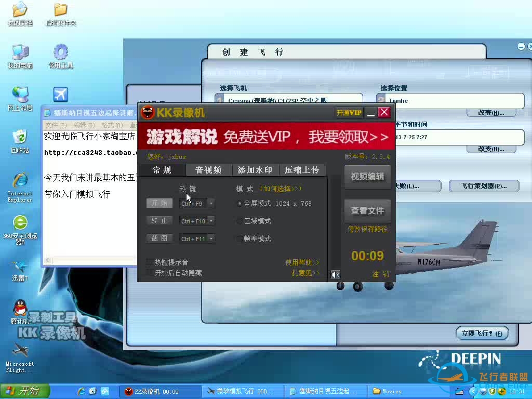
Task: Click keyboard input method tray icon
Action: coord(459,392)
